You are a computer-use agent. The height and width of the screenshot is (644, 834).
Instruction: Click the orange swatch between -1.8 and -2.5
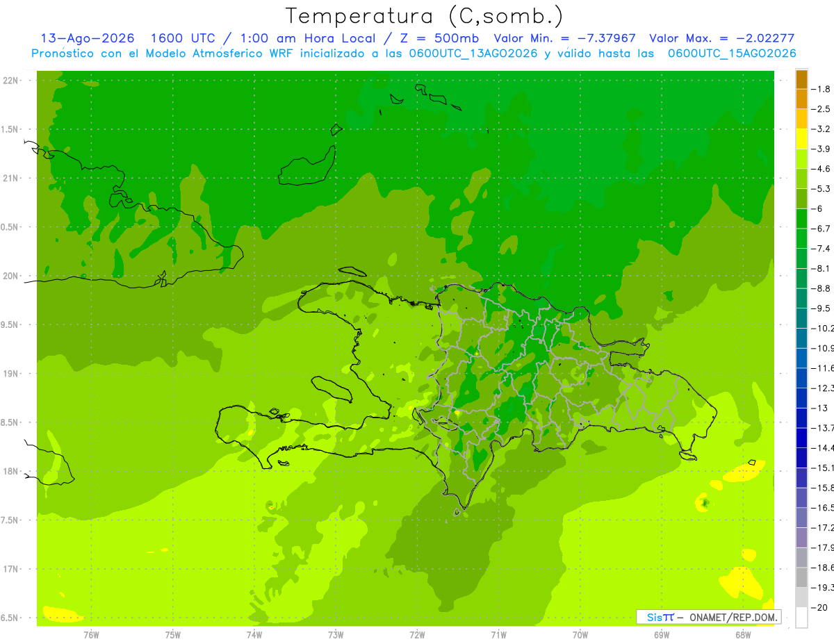click(801, 99)
